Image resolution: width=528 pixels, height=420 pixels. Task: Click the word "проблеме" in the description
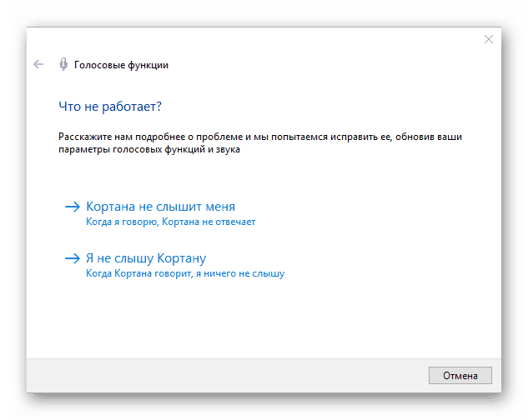[216, 136]
